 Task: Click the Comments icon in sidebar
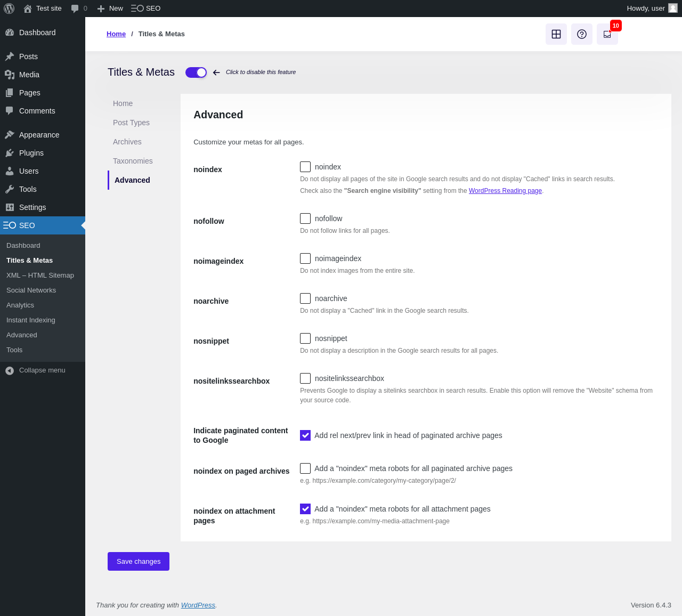point(10,111)
